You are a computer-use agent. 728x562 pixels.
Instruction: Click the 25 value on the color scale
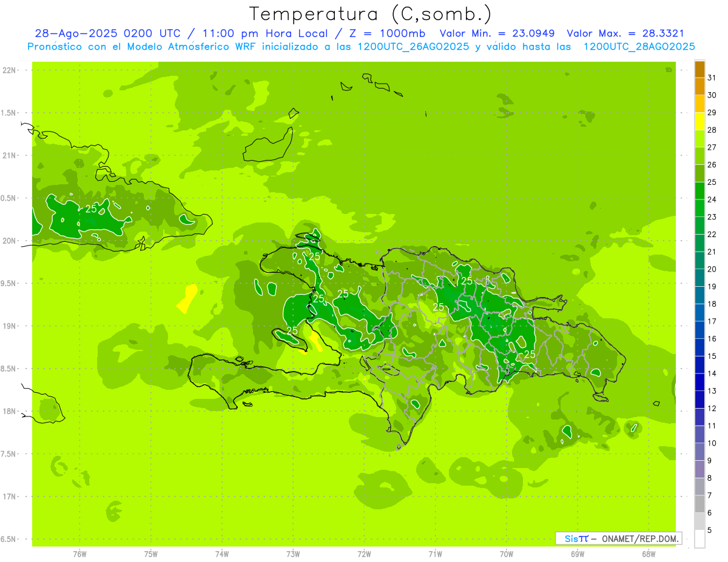[x=712, y=182]
